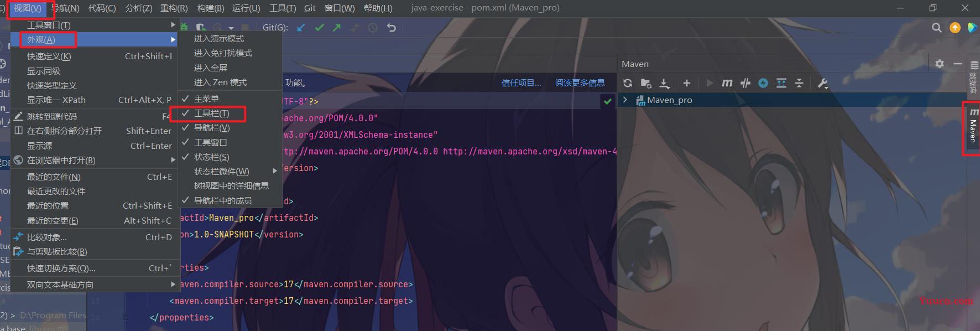Open Maven settings wrench icon
This screenshot has width=980, height=331.
coord(823,83)
